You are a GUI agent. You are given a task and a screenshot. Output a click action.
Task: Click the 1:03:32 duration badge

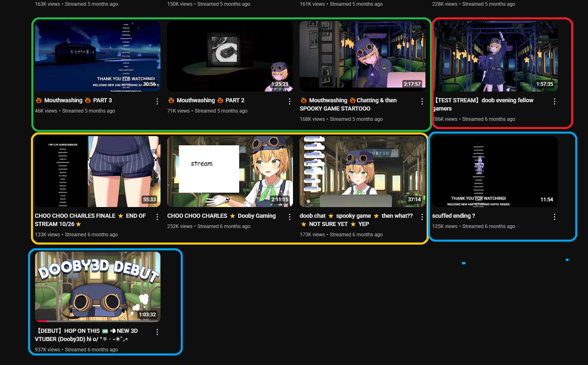point(147,315)
